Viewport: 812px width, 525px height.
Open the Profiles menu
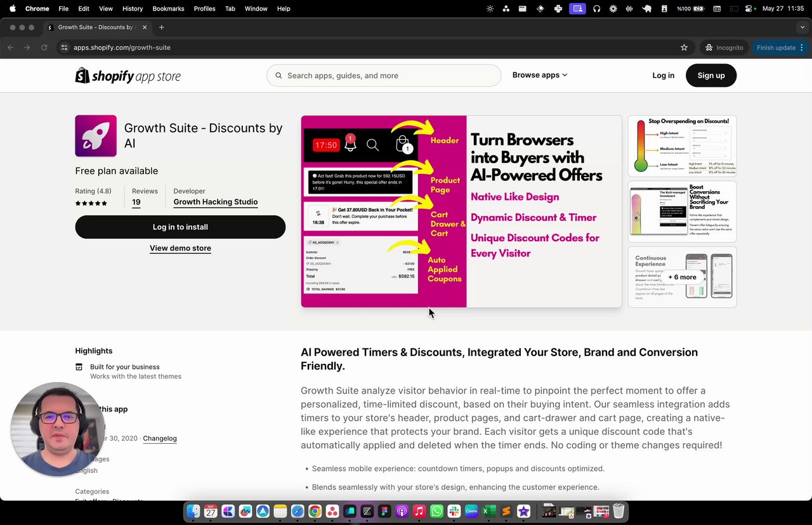204,9
